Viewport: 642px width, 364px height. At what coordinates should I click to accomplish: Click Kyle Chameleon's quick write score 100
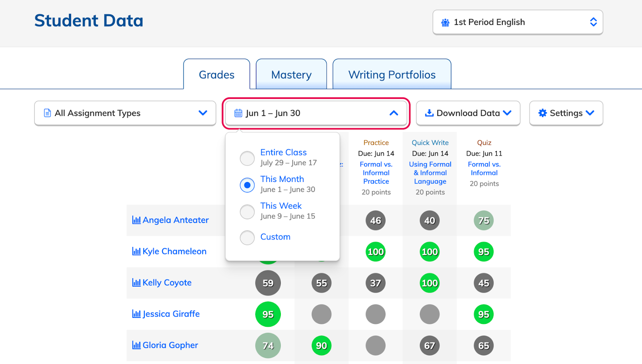coord(430,252)
